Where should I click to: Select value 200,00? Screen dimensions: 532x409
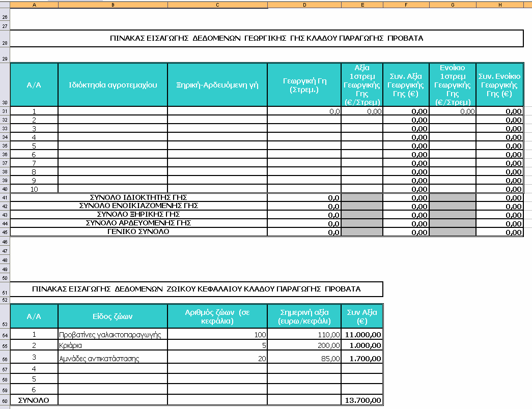click(304, 345)
